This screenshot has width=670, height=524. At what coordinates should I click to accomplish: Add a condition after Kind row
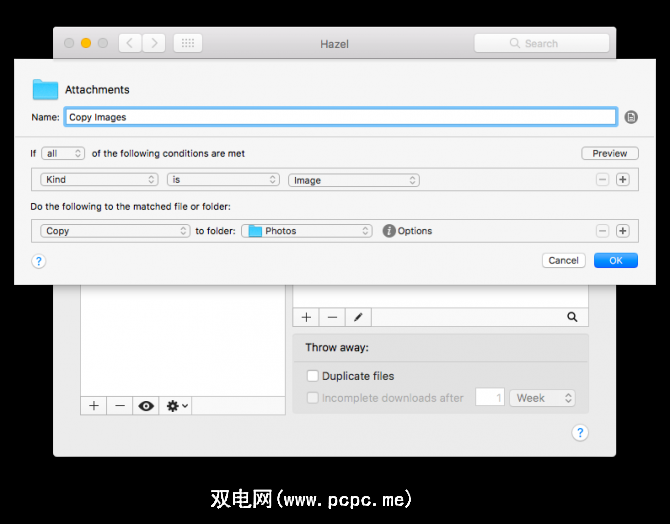tap(623, 180)
